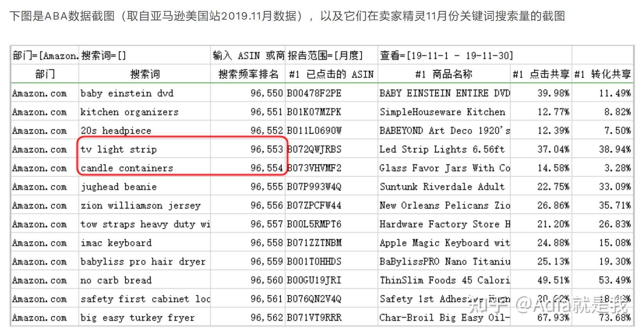This screenshot has height=331, width=644.
Task: Click rank value 96,550
Action: coord(266,93)
